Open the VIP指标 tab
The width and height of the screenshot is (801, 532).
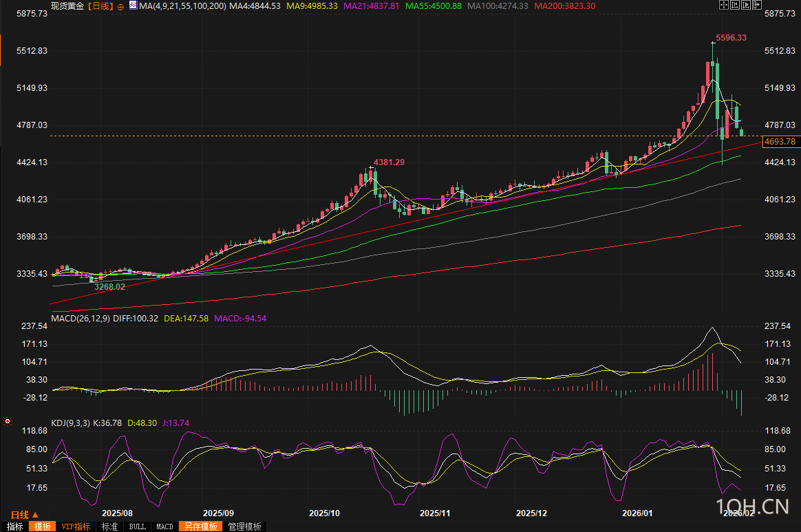click(x=76, y=526)
